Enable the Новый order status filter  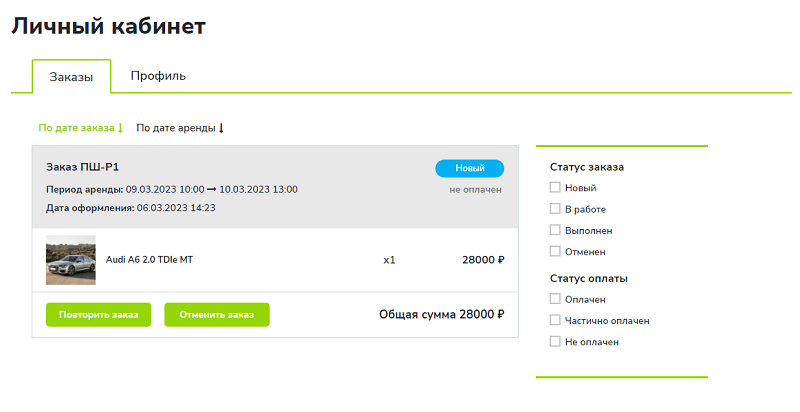[x=555, y=188]
